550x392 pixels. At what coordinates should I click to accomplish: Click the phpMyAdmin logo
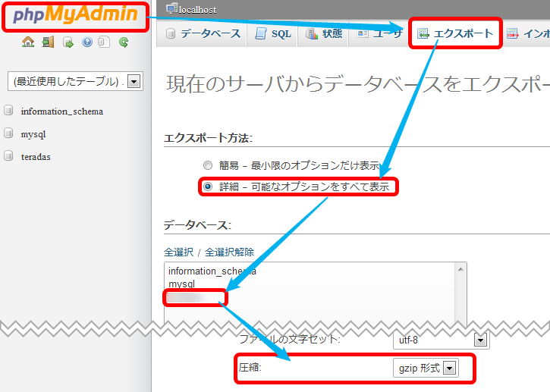pos(75,15)
